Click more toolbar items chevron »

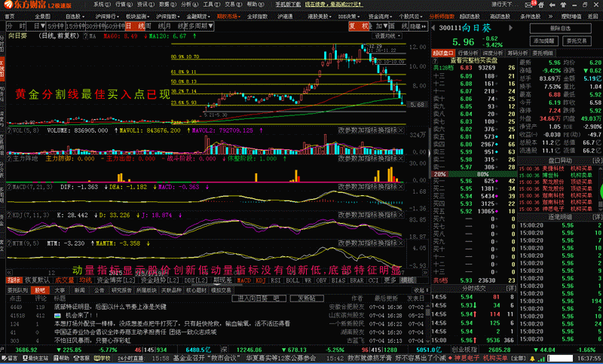tap(551, 17)
